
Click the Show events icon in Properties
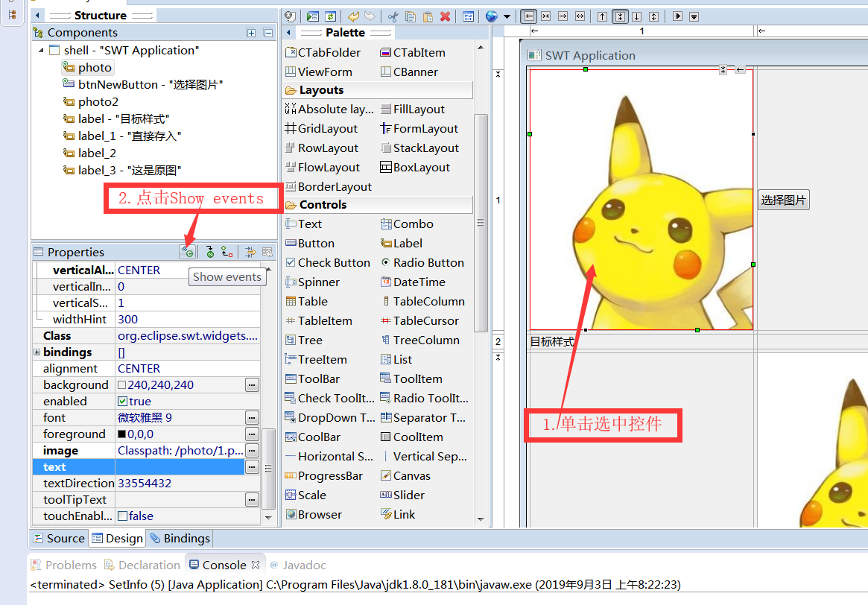pos(189,252)
